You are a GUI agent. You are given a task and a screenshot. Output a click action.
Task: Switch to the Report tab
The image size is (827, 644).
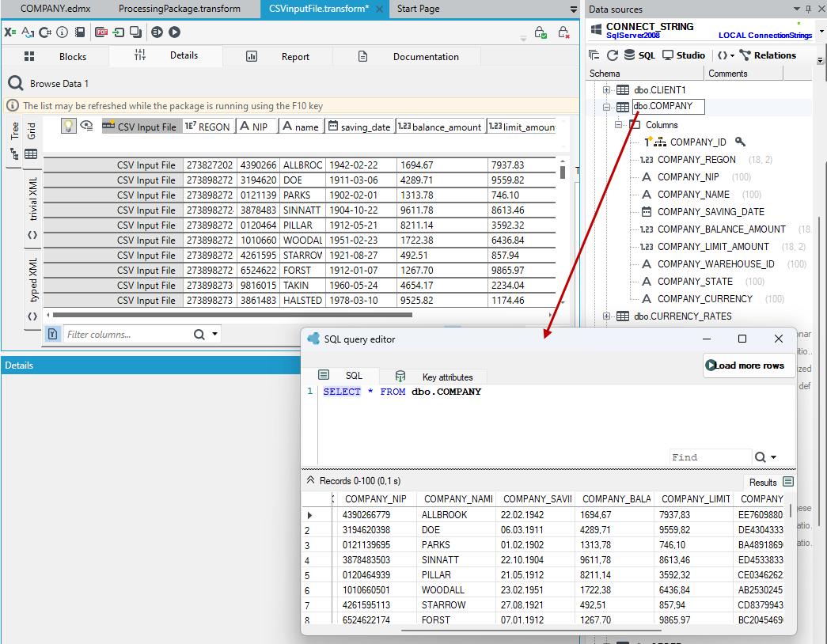coord(278,56)
